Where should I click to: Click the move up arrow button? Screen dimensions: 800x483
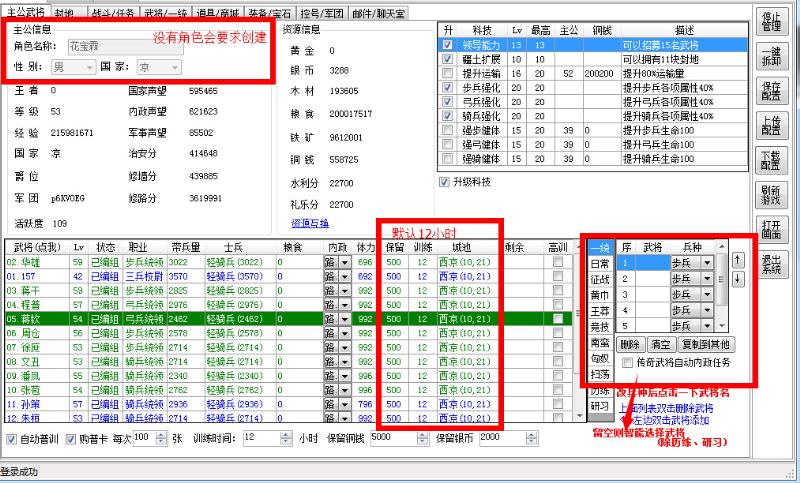point(737,256)
